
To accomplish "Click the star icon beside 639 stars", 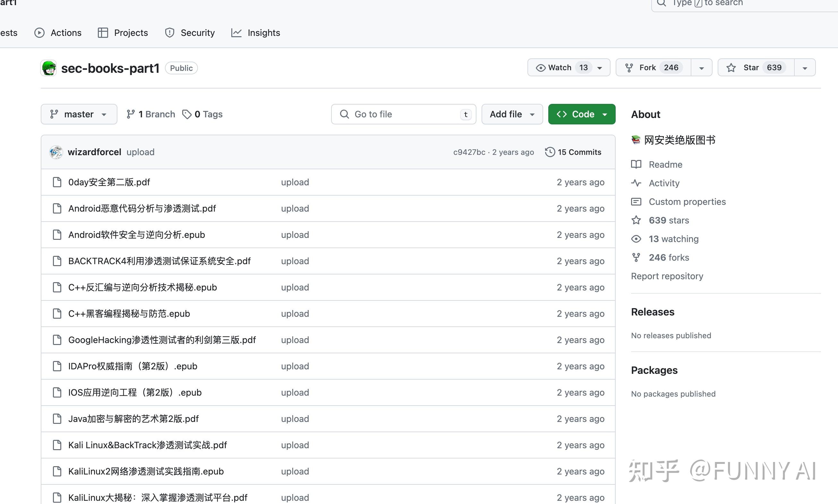I will 636,220.
